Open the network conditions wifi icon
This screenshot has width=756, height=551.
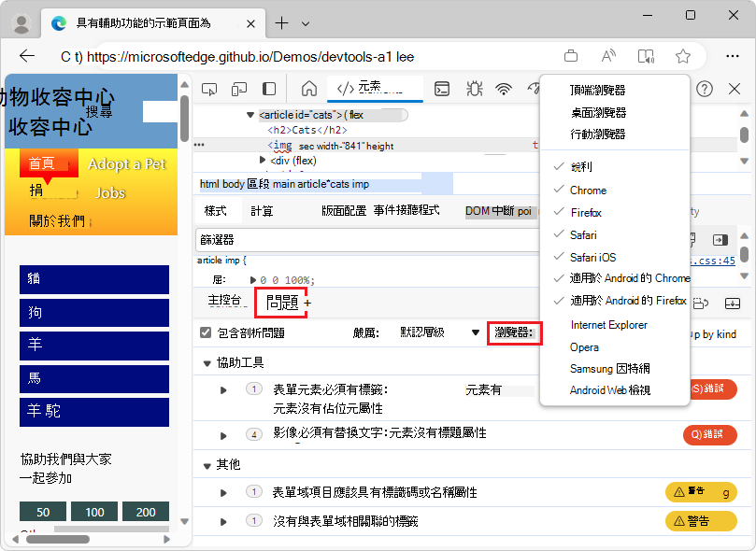pos(504,89)
